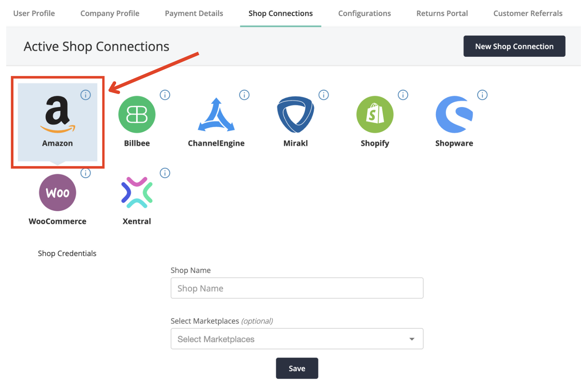Pick the Xentral logo
The width and height of the screenshot is (588, 384).
137,192
